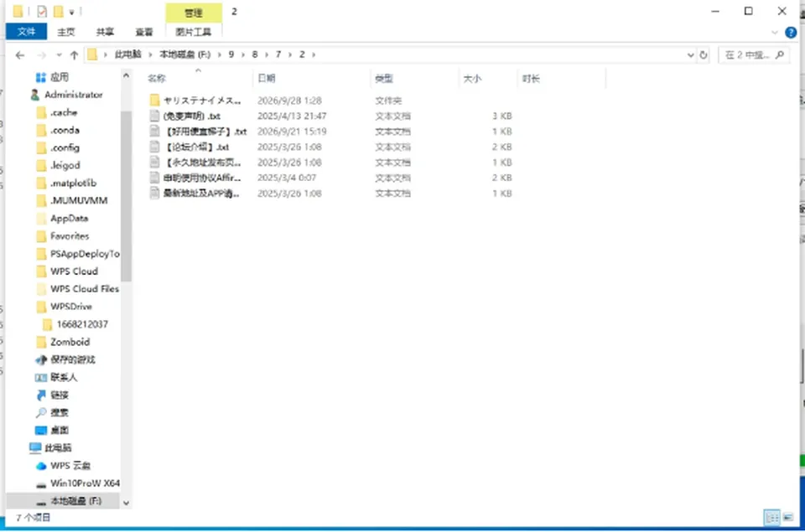Viewport: 805px width, 532px height.
Task: Click the properties quick-access icon
Action: click(42, 11)
